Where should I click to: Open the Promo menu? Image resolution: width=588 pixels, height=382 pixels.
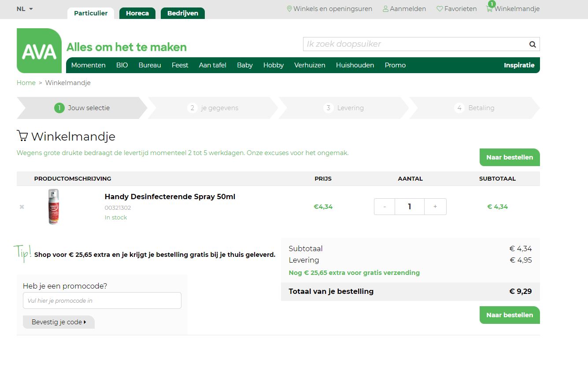coord(395,65)
